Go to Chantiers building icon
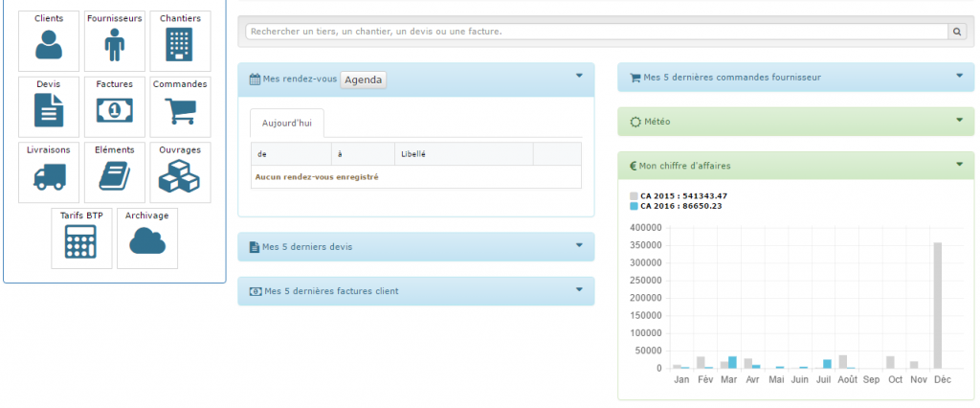 180,45
